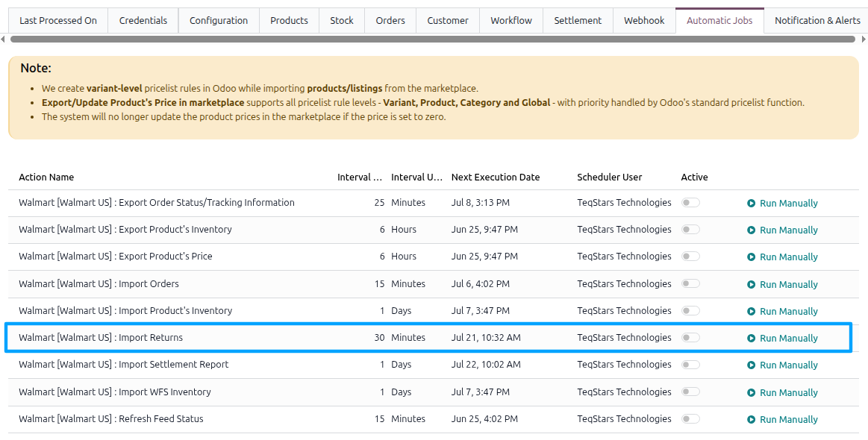The width and height of the screenshot is (868, 440).
Task: Click the Automatic Jobs tab
Action: 719,20
